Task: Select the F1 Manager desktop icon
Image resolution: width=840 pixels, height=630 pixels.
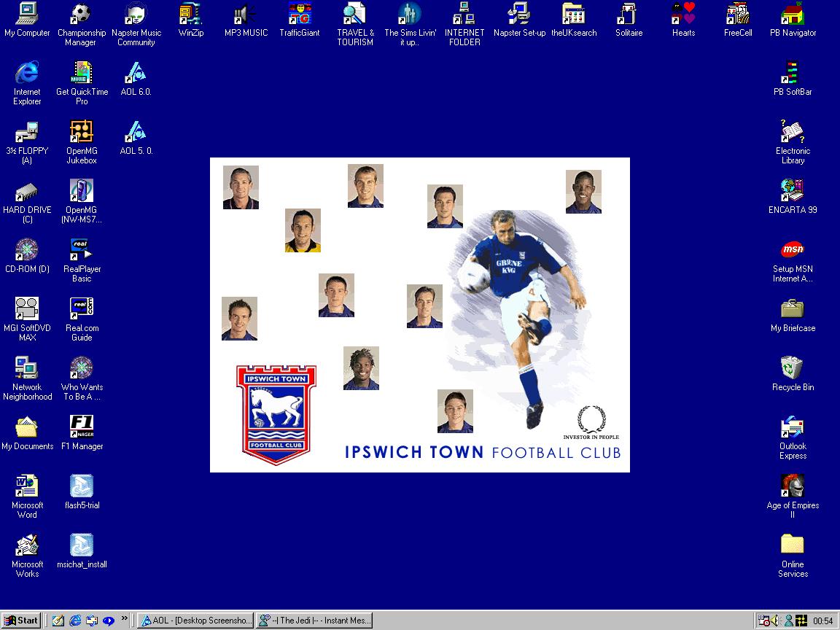Action: [82, 427]
